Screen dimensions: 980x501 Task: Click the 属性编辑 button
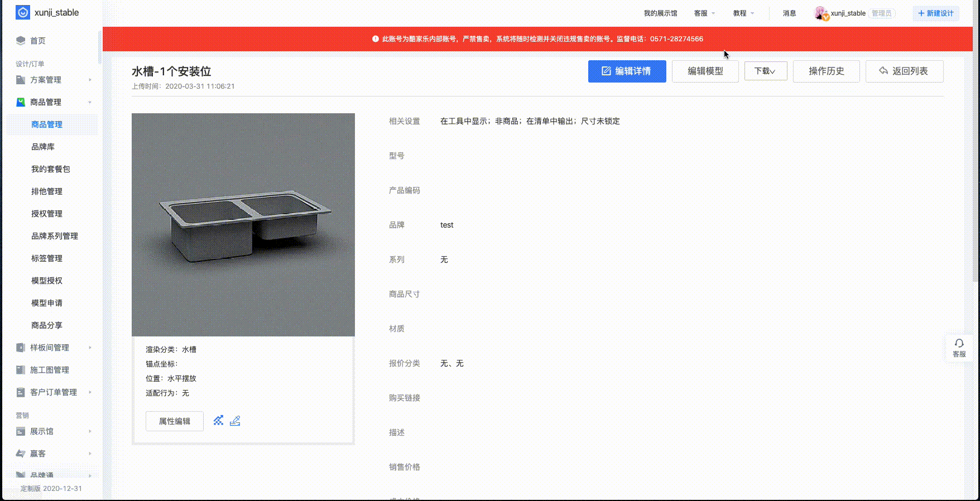pos(174,421)
